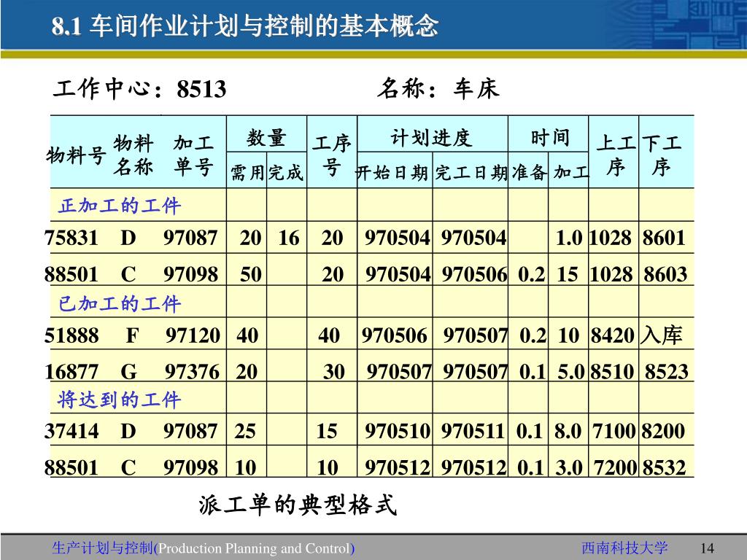The height and width of the screenshot is (560, 747).
Task: Click the '数量' group header
Action: coord(266,138)
